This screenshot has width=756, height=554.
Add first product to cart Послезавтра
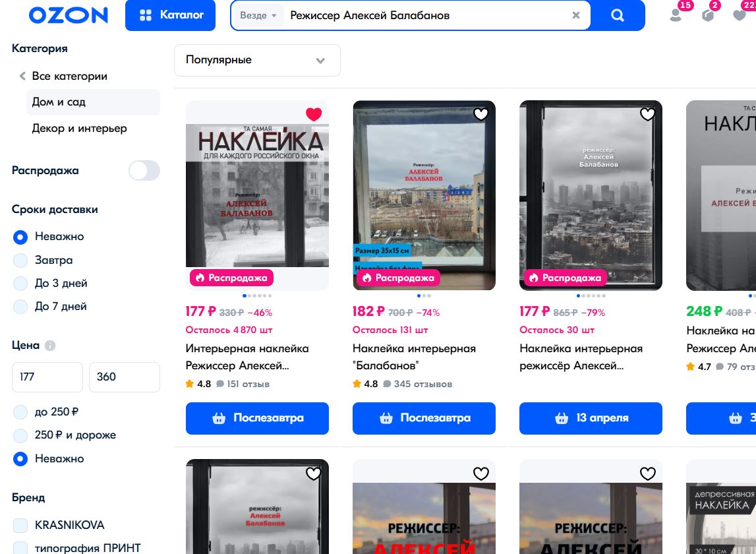tap(257, 418)
